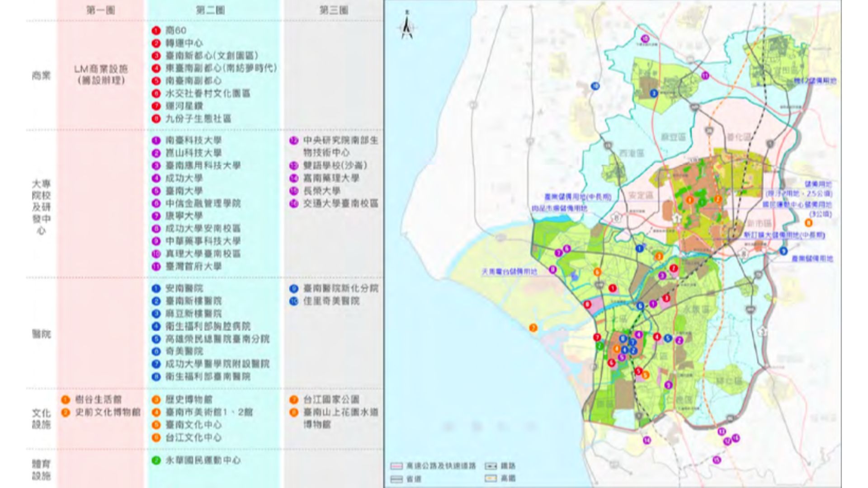Click the 商業 row label

41,75
